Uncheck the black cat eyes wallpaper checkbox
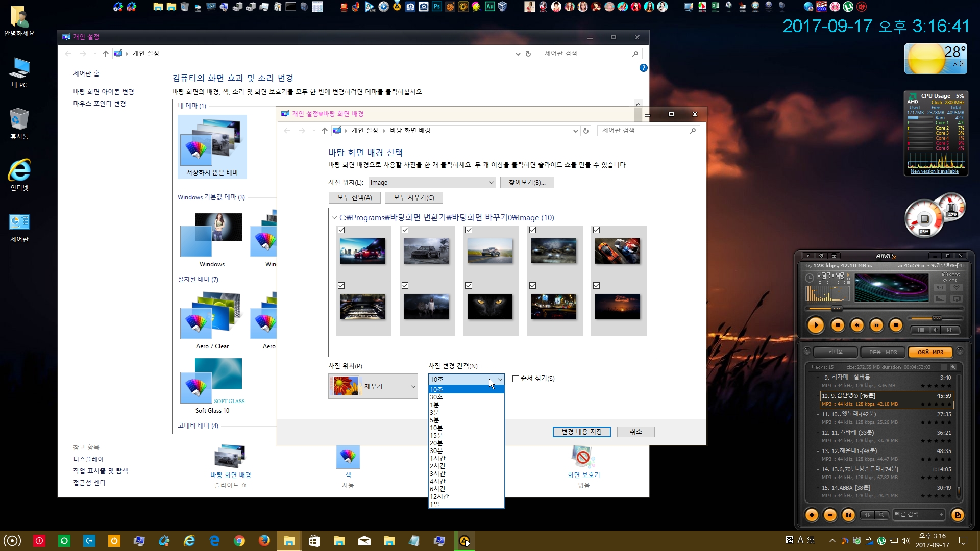Viewport: 980px width, 551px height. pos(469,286)
